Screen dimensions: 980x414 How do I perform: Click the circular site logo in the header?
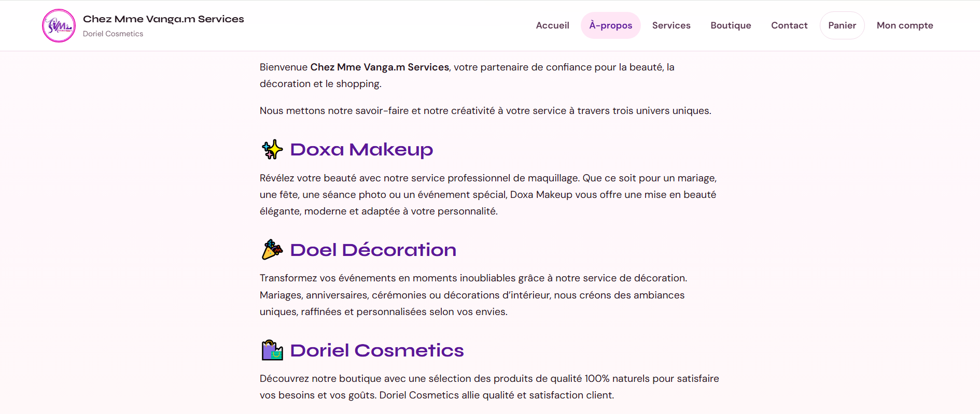point(59,25)
